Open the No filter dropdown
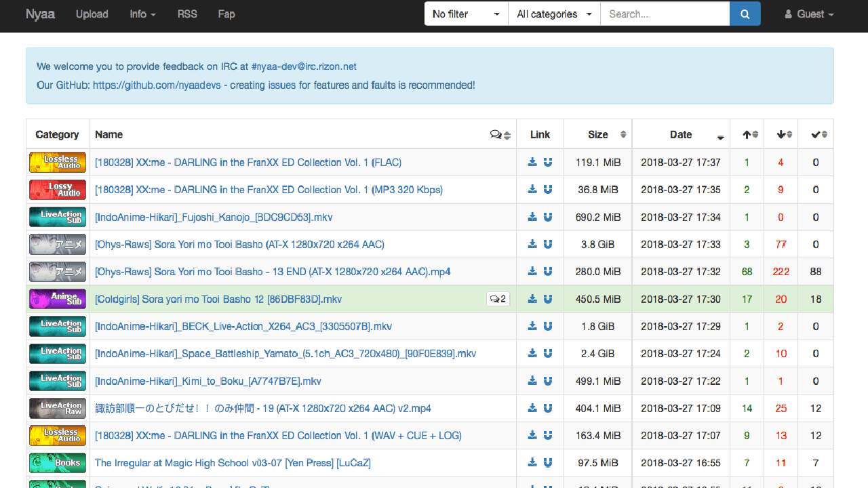Viewport: 868px width, 488px height. click(465, 14)
